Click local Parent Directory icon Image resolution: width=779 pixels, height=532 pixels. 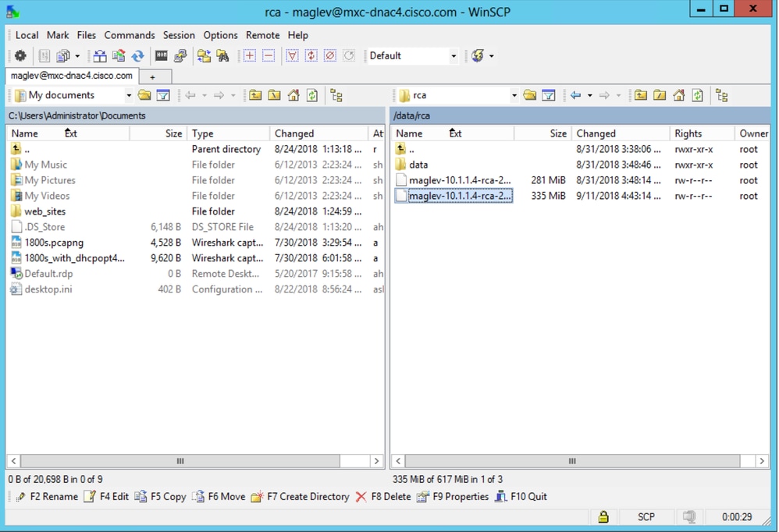coord(255,95)
